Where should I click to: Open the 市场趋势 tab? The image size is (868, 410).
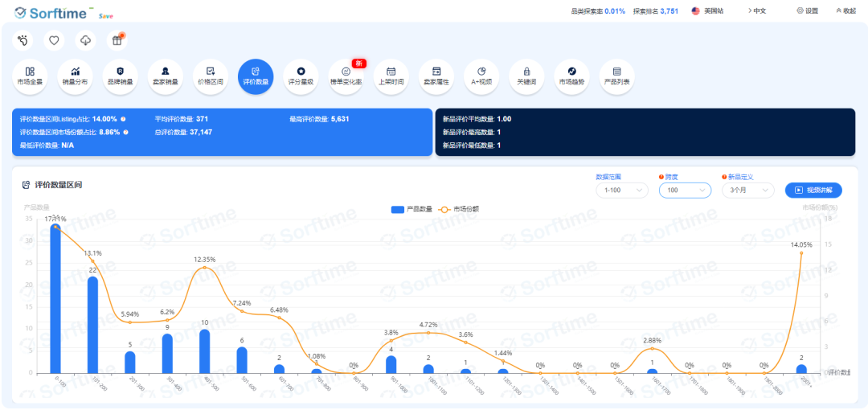[x=571, y=76]
